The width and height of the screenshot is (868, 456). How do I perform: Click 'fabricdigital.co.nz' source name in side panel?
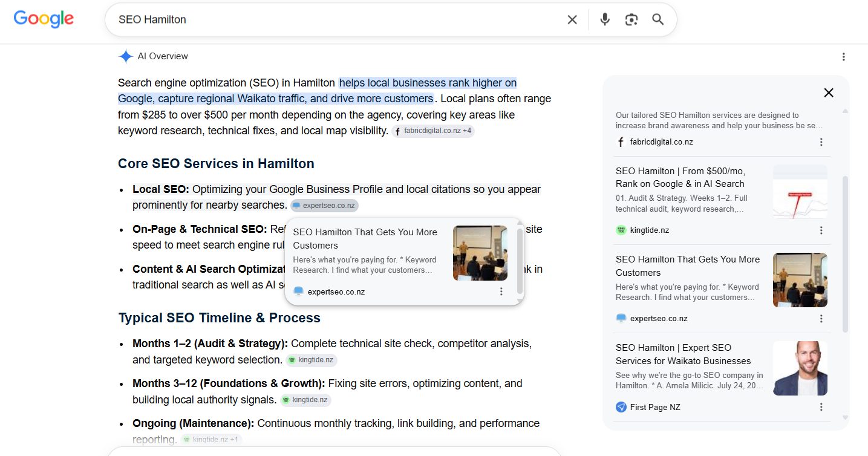click(x=662, y=142)
